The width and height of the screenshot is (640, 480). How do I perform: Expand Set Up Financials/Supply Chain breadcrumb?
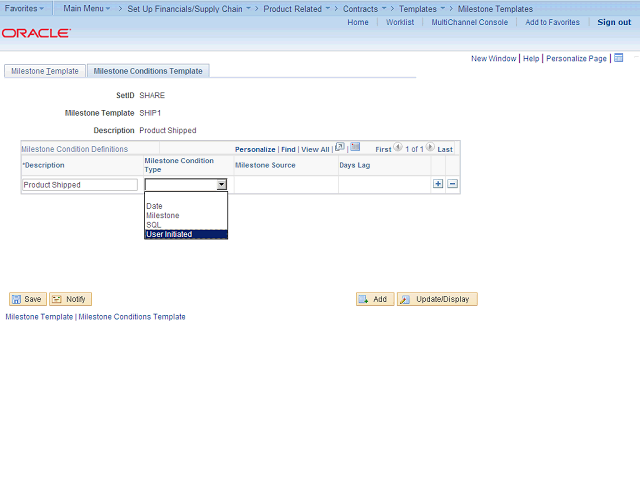point(189,9)
